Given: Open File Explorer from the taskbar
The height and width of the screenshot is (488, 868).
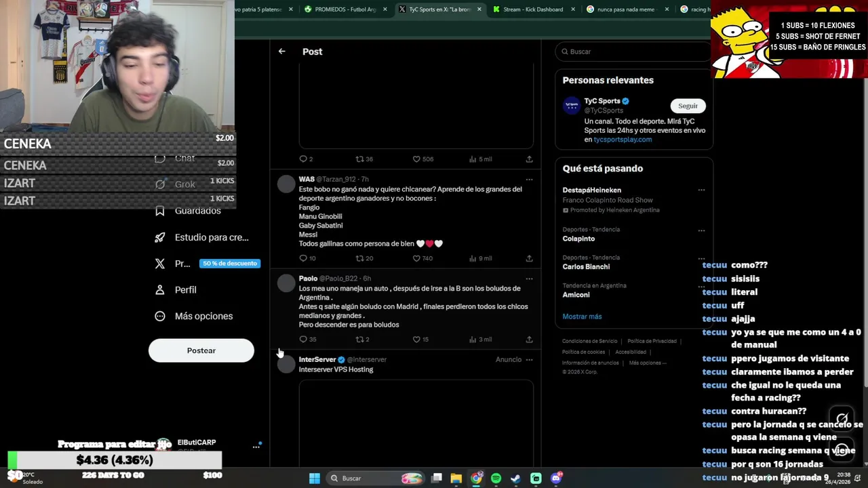Looking at the screenshot, I should pos(456,479).
